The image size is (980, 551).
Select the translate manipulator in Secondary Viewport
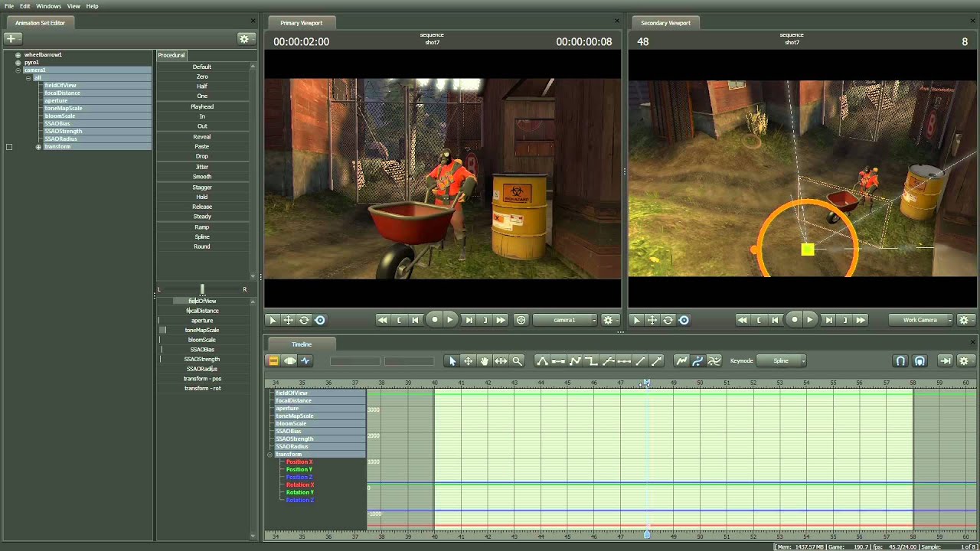(x=652, y=320)
